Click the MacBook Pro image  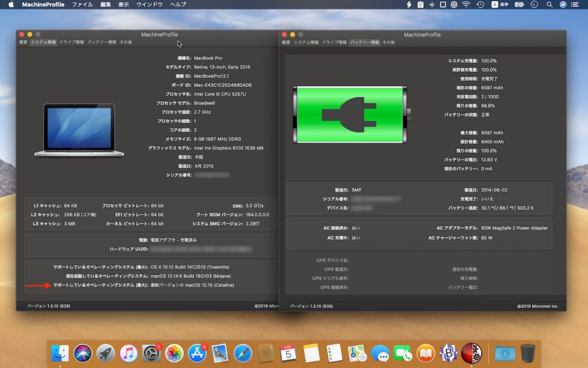79,130
